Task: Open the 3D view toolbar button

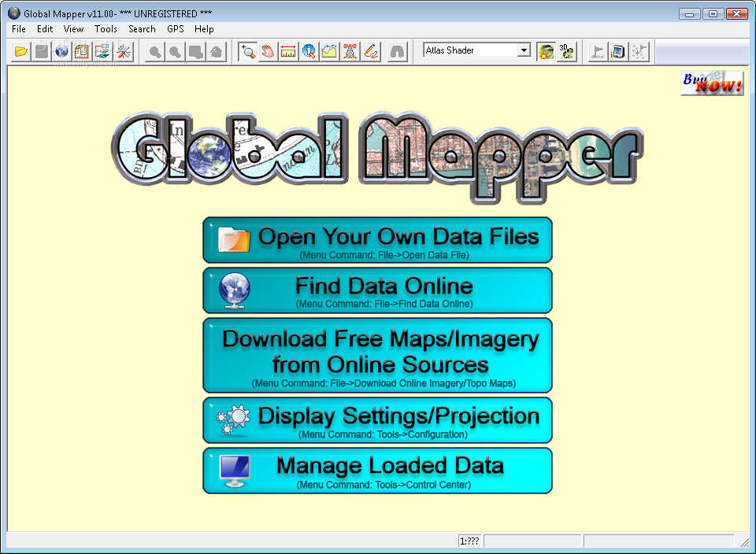Action: (566, 52)
